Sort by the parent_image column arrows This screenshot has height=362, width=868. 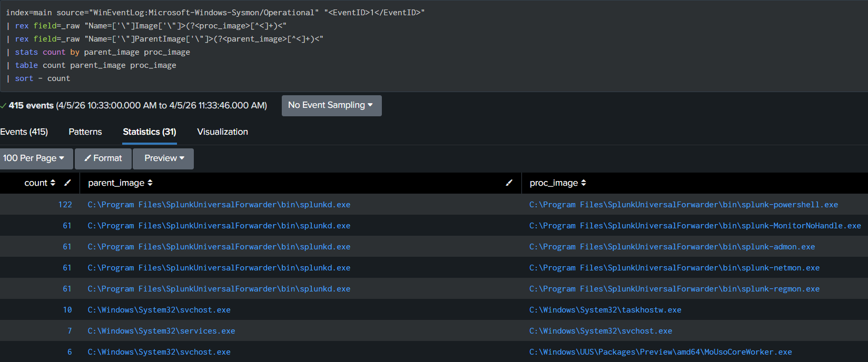pos(150,183)
